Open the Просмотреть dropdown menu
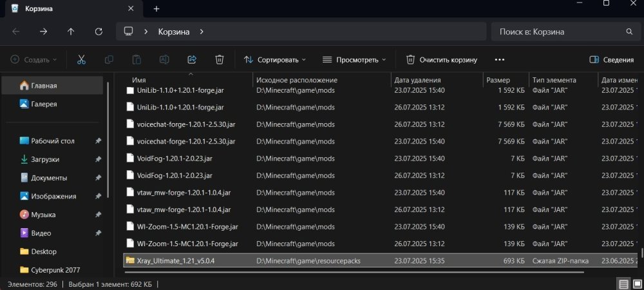 click(354, 59)
